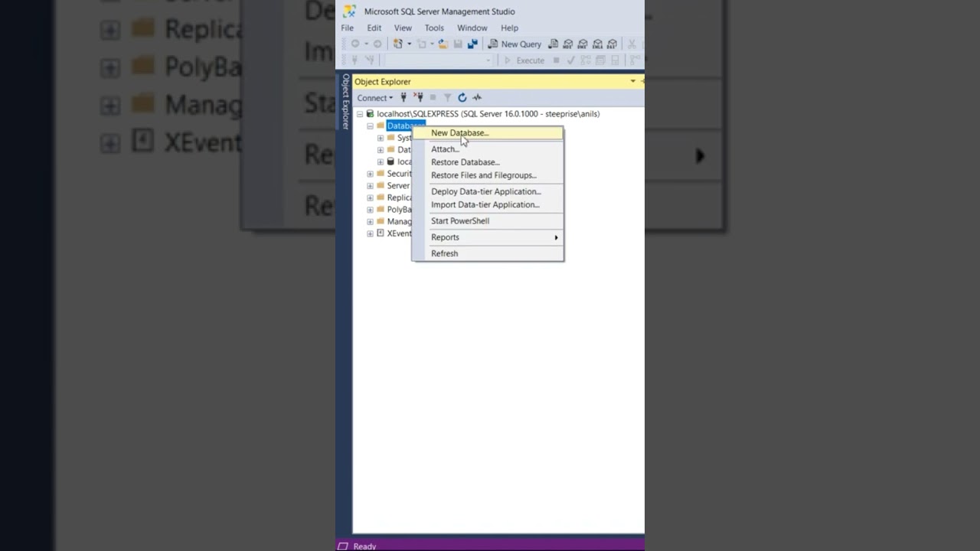Screen dimensions: 980x551
Task: Collapse the Databases folder node
Action: pos(370,126)
